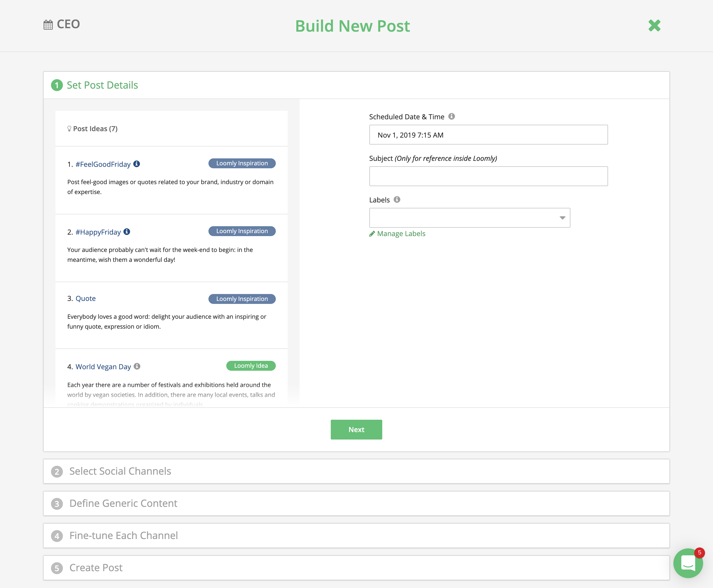The height and width of the screenshot is (588, 713).
Task: Click info icon beside World Vegan Day
Action: [137, 366]
